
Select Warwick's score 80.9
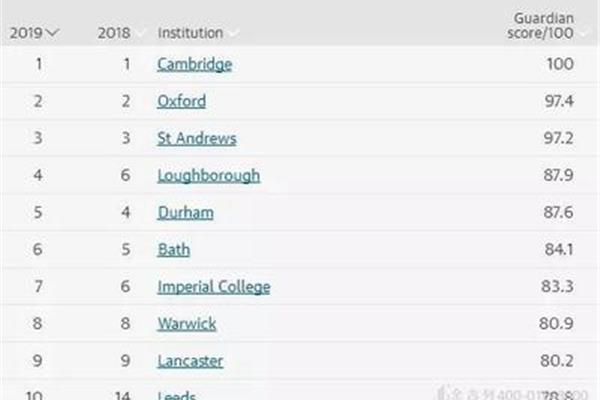click(x=556, y=324)
